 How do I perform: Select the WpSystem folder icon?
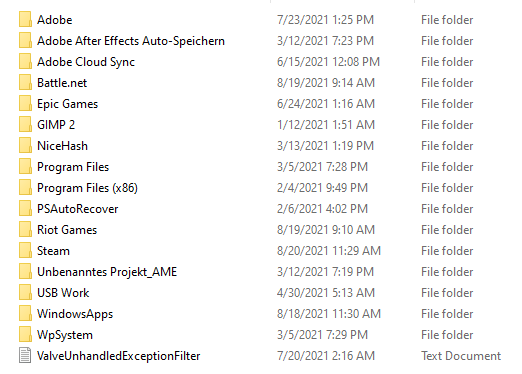(x=25, y=335)
